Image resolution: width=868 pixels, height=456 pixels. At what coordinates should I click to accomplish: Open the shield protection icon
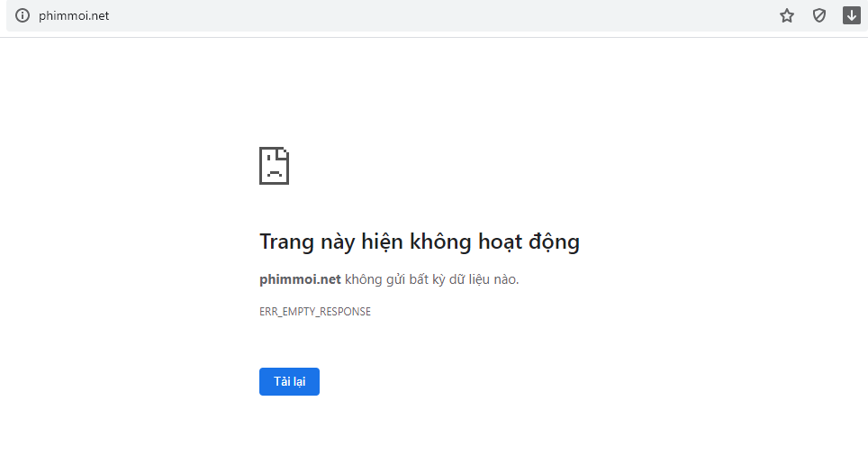pos(819,15)
